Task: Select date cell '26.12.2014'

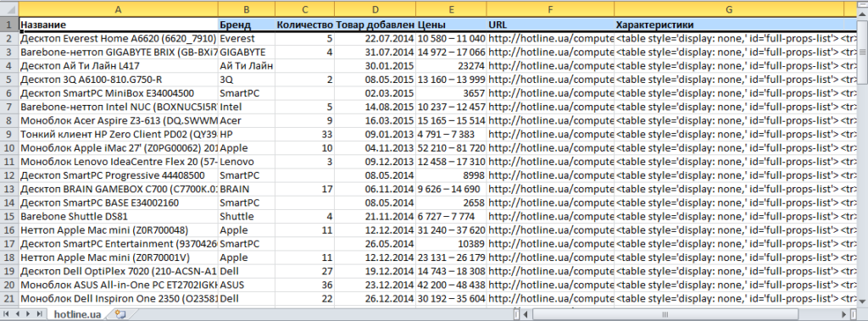Action: (x=375, y=298)
